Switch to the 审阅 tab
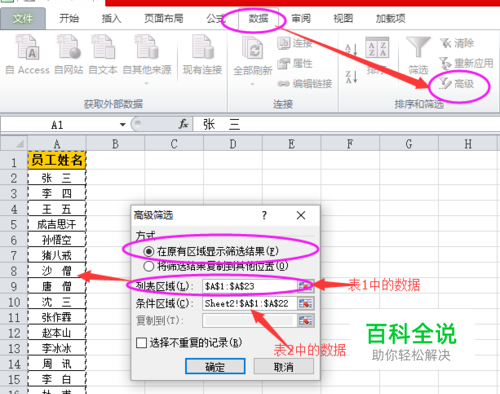The width and height of the screenshot is (500, 394). (301, 19)
